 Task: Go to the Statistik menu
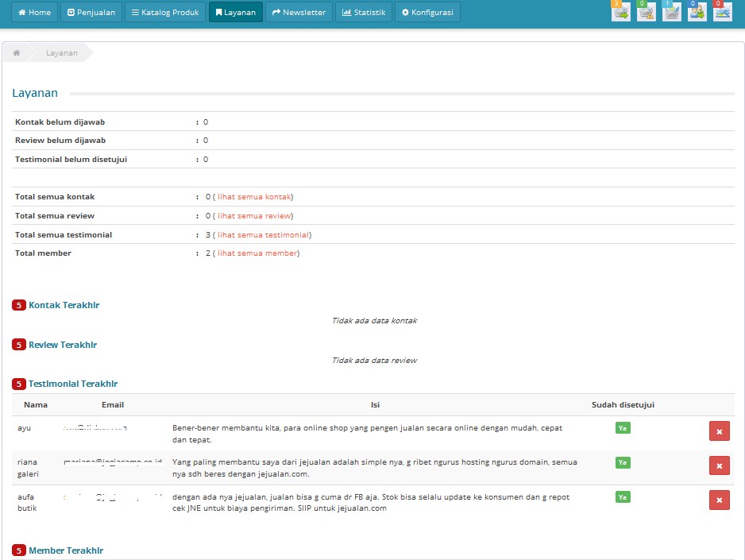(x=364, y=13)
